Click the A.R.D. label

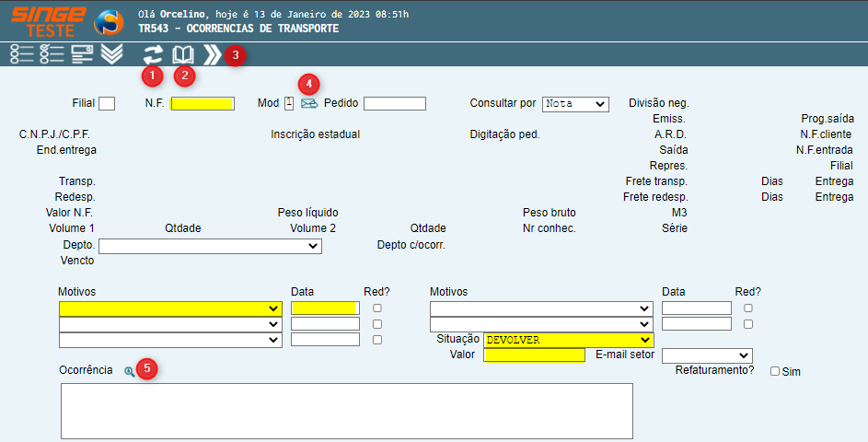point(670,134)
